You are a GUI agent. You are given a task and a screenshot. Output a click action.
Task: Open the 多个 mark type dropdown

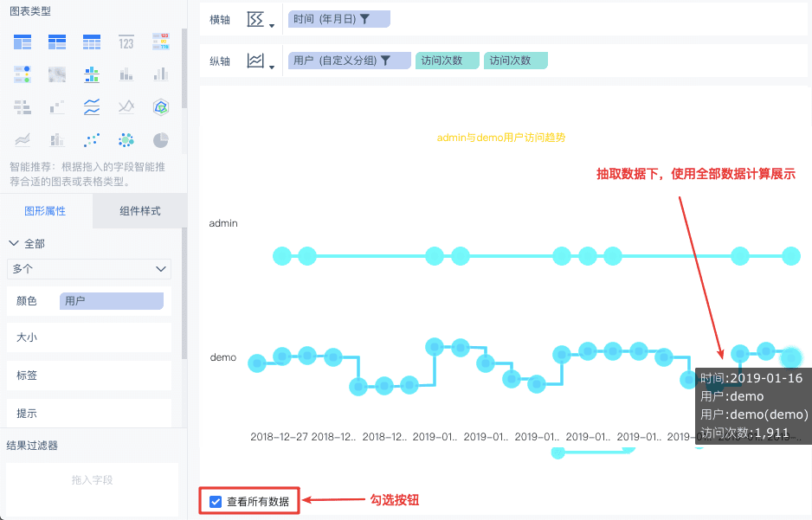[x=89, y=269]
